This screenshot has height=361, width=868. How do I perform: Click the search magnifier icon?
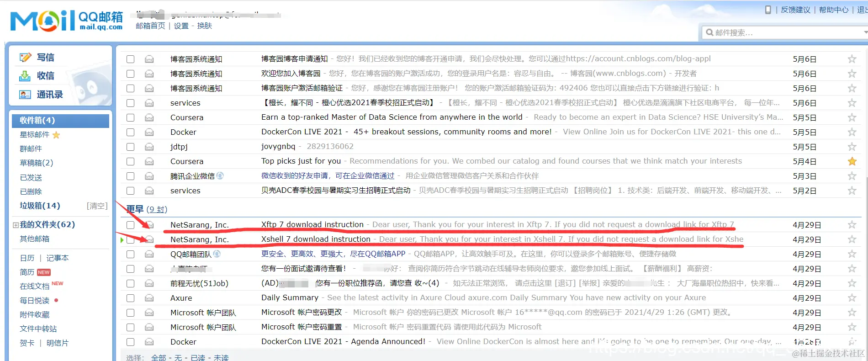point(709,32)
